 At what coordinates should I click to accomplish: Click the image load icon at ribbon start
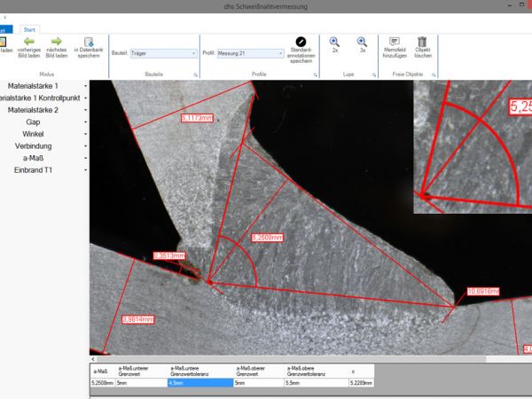click(x=3, y=42)
